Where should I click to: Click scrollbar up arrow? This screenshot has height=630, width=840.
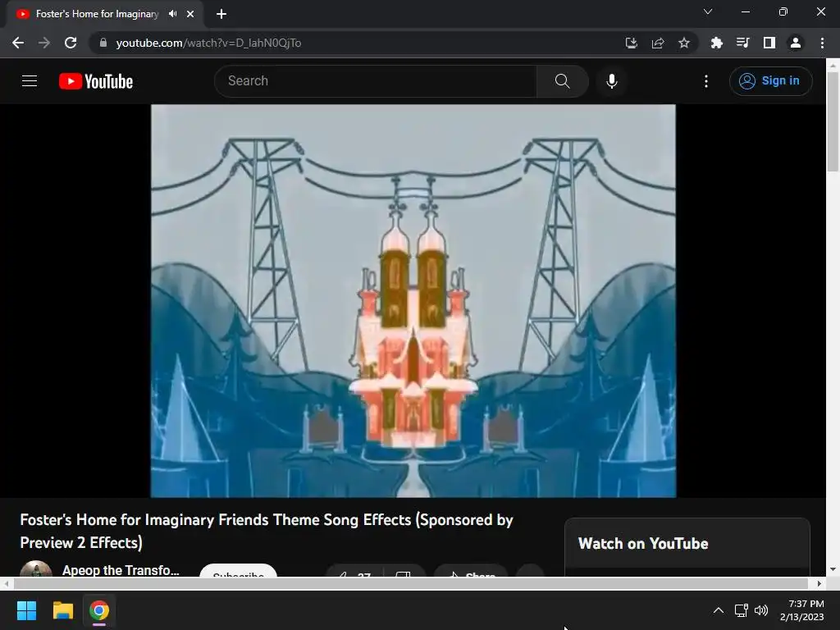833,65
